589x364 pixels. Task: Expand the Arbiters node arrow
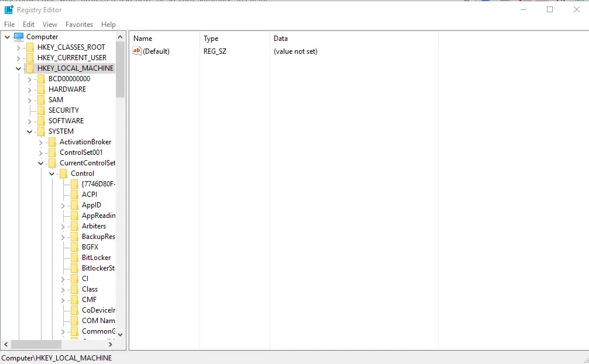point(63,226)
